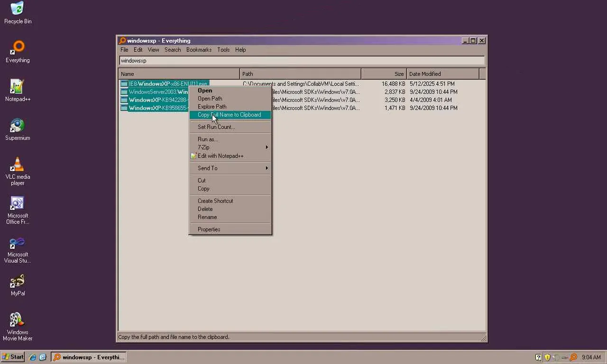Click the Internet Explorer quick launch icon
The image size is (607, 364).
(33, 357)
